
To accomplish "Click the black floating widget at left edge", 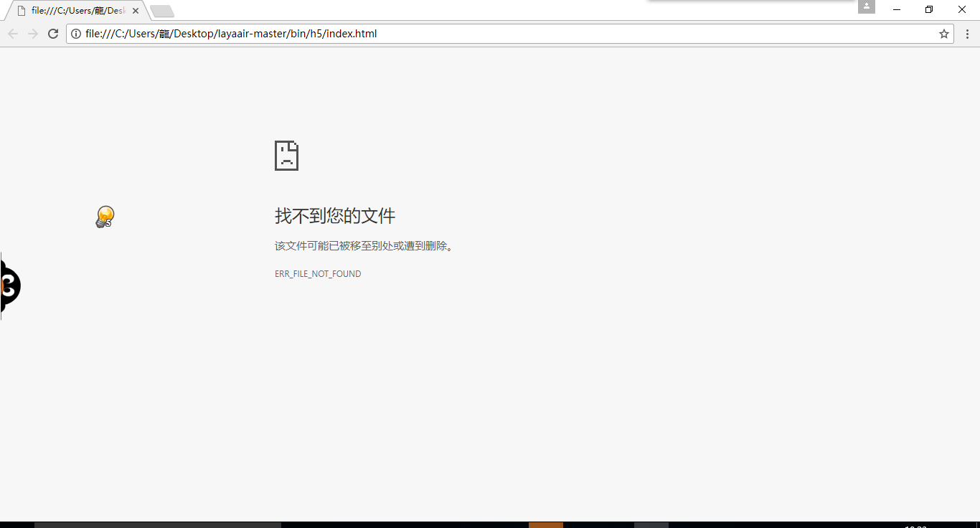I will point(9,286).
